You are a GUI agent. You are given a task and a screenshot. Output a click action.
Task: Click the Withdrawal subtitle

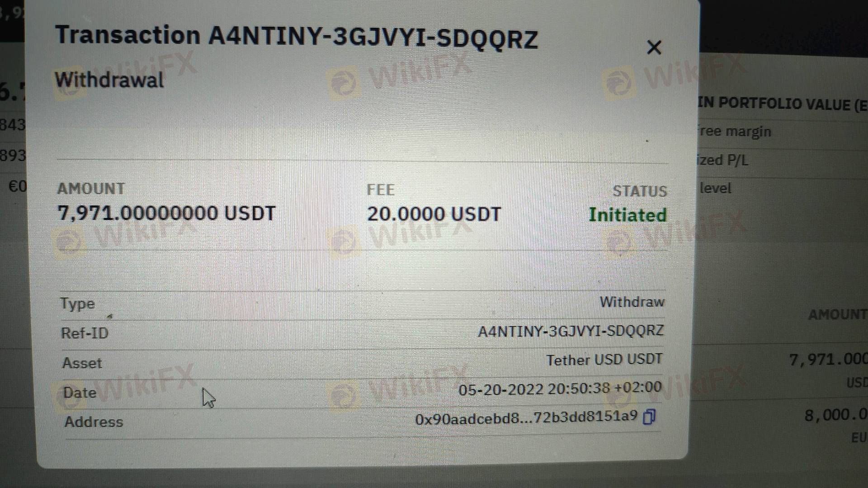(109, 80)
